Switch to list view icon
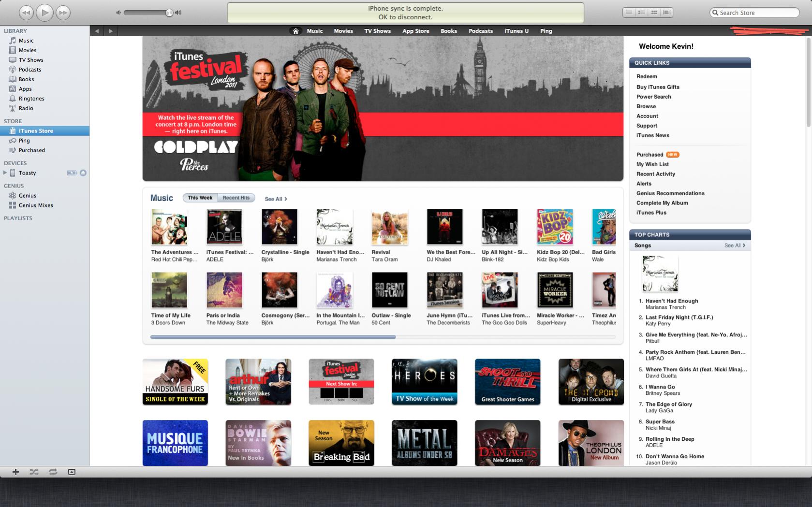 click(x=629, y=13)
